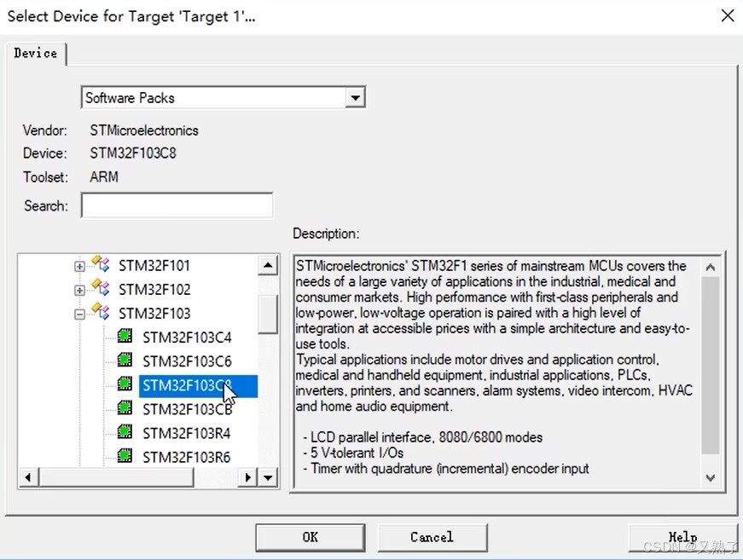
Task: Select the Device tab
Action: pyautogui.click(x=36, y=53)
